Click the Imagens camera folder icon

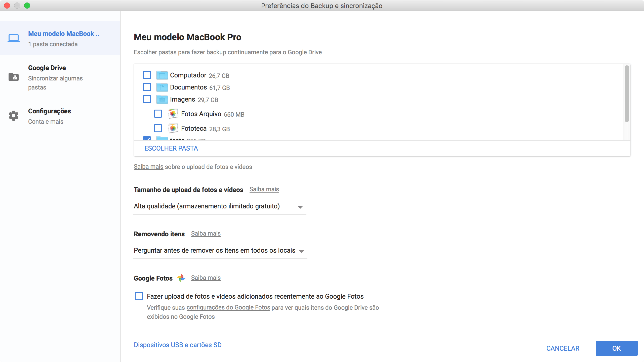(x=162, y=99)
